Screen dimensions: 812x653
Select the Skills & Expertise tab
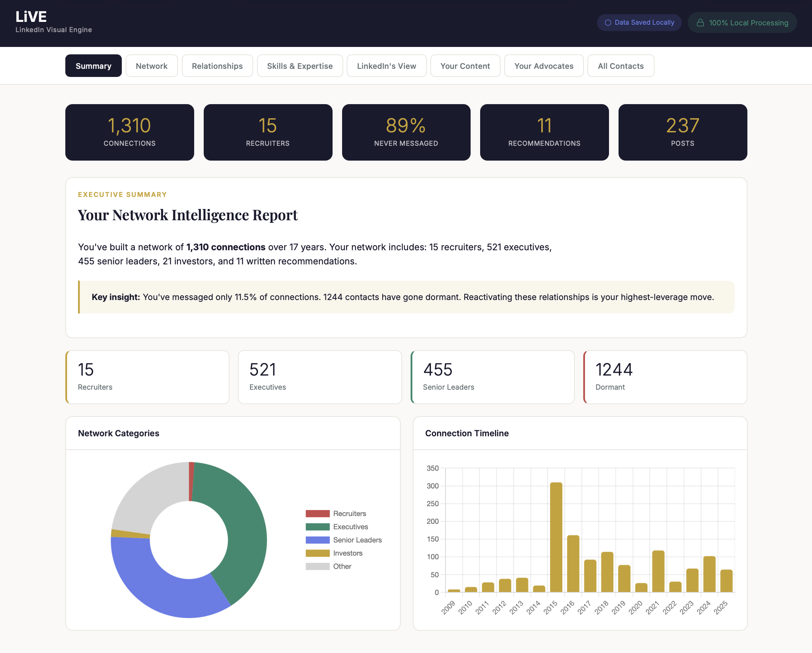(300, 66)
